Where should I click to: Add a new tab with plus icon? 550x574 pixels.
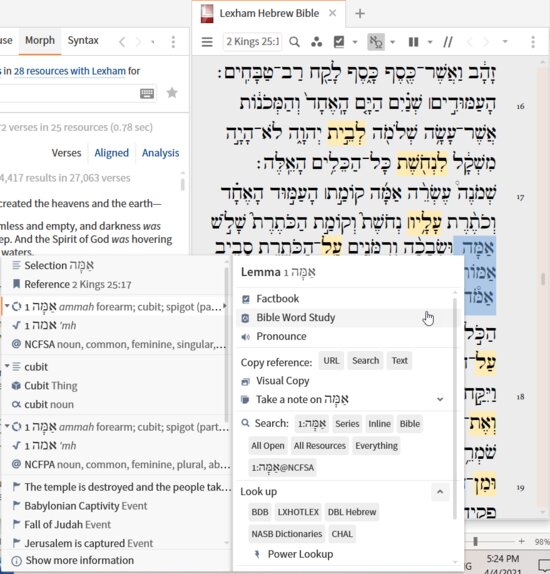click(360, 14)
